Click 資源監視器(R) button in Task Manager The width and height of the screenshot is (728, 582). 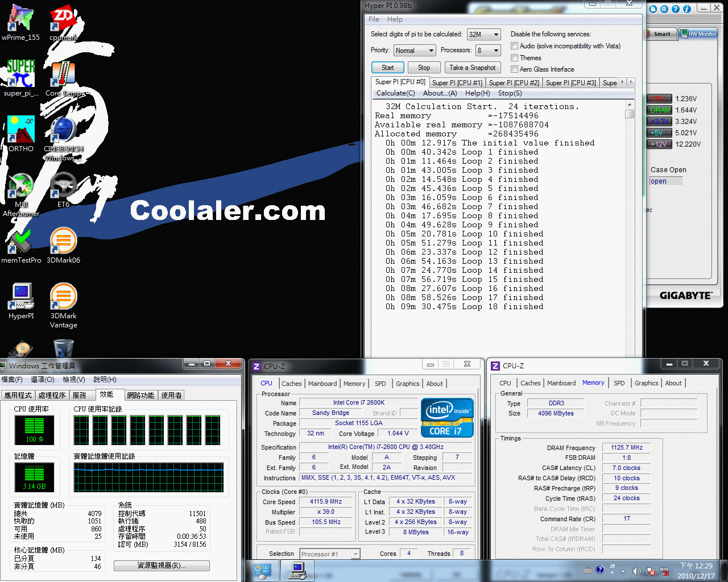click(162, 566)
